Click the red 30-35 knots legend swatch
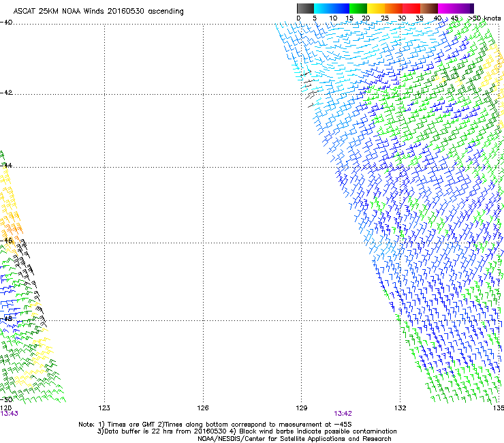This screenshot has height=443, width=504. 411,8
